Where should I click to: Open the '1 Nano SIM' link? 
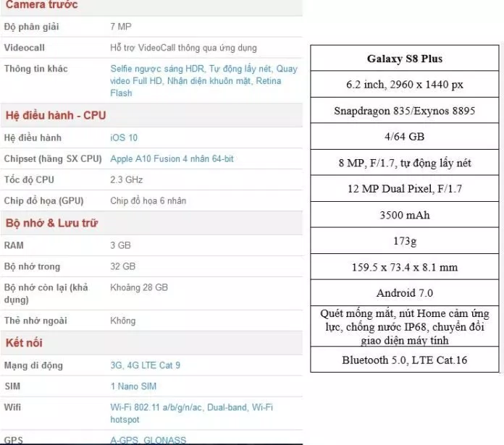pos(133,386)
